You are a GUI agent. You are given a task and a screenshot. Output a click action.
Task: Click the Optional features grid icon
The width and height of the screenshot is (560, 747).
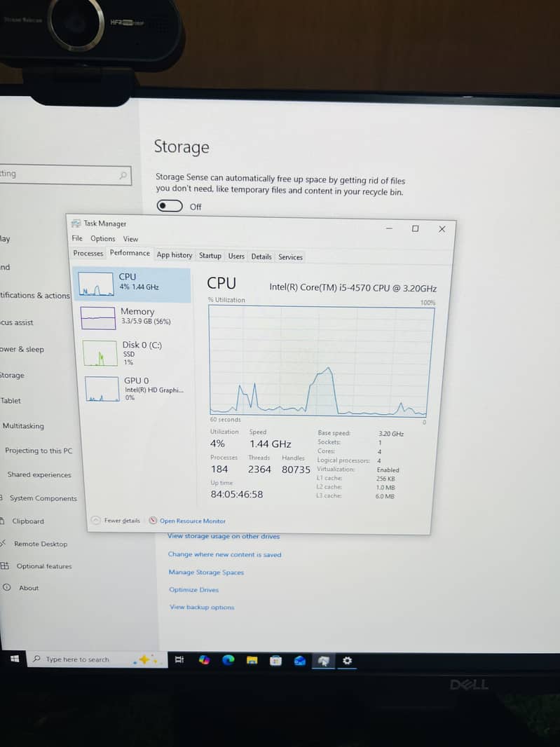[5, 566]
